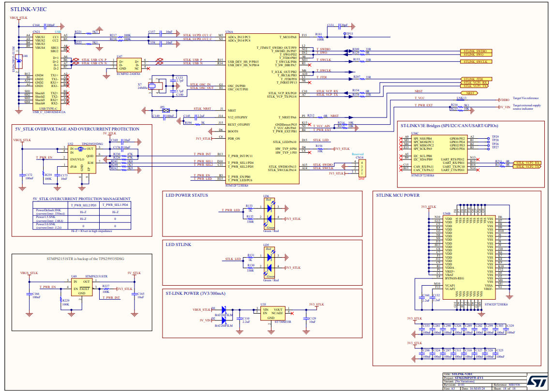
Task: Click the T_PWR_SEL2/PD5 column header
Action: (84, 205)
